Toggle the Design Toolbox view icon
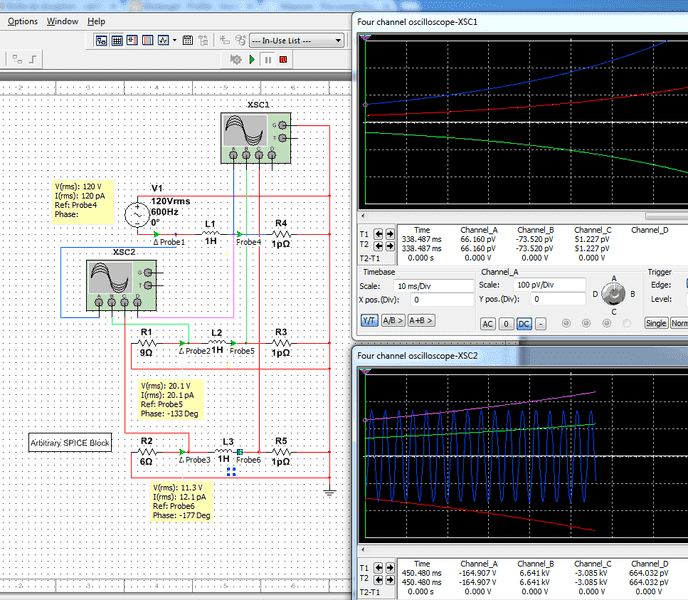 (101, 41)
